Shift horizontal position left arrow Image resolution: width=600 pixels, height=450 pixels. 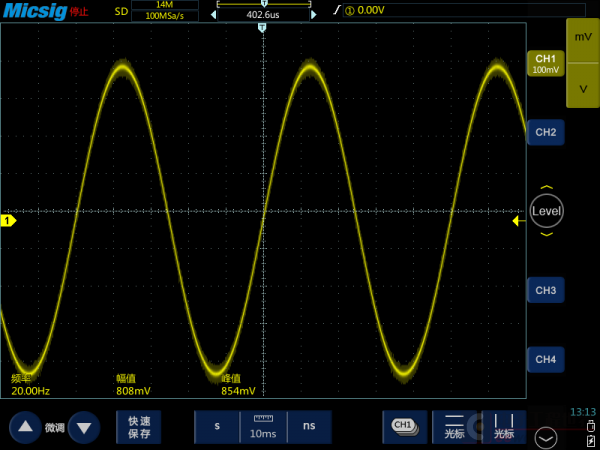214,15
